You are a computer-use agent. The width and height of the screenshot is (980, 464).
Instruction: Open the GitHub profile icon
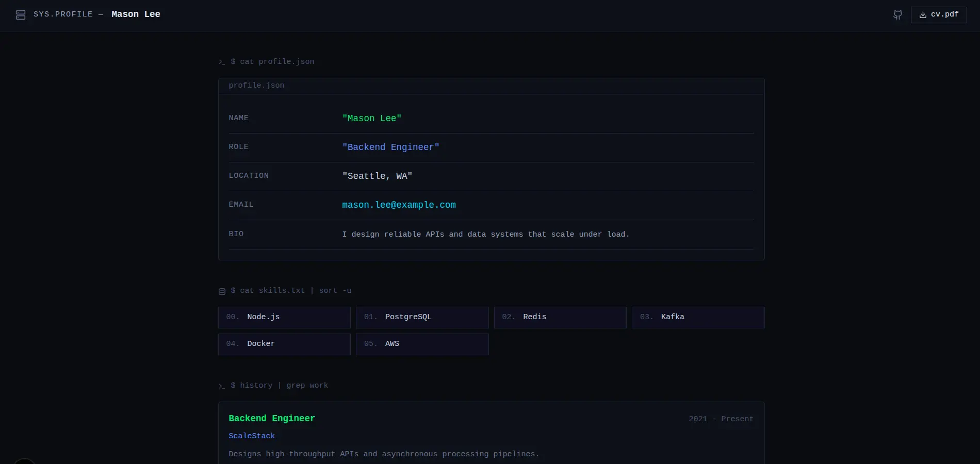pos(897,15)
